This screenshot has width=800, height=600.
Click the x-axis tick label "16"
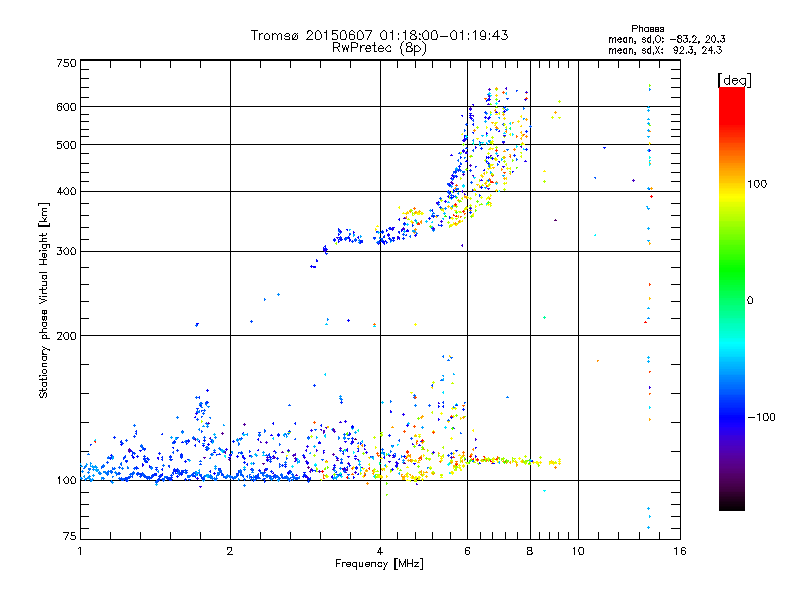(x=680, y=551)
